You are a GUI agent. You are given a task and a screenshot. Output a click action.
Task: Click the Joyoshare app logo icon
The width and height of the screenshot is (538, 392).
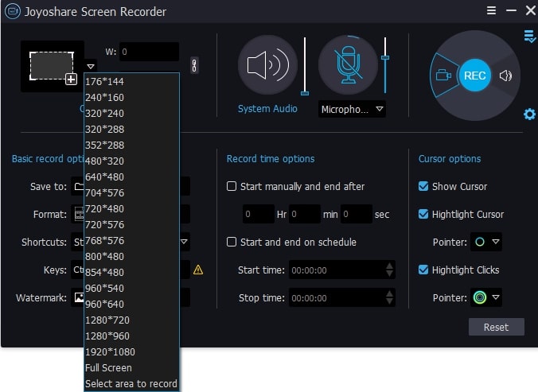(13, 11)
